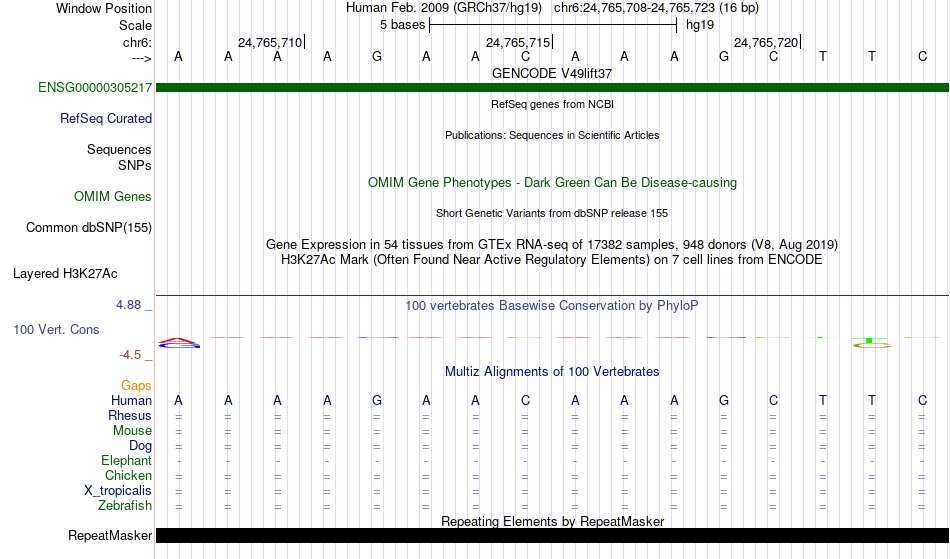
Task: Click the Human alignment row label
Action: [131, 400]
